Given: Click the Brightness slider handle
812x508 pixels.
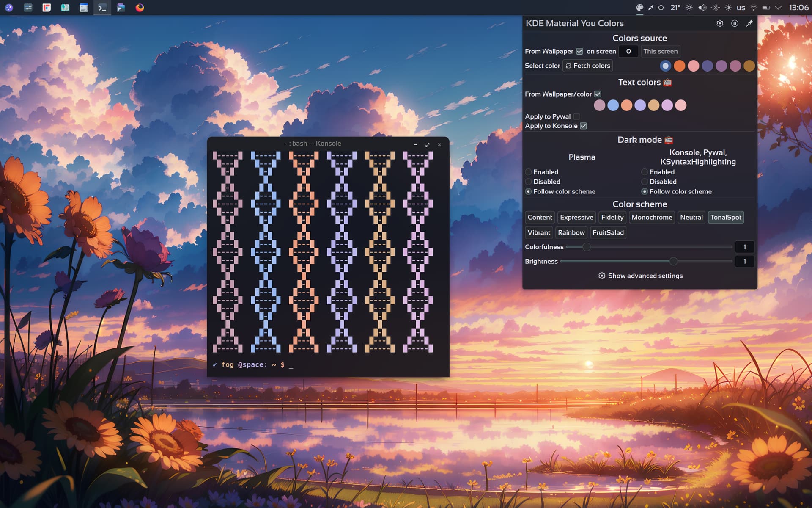Looking at the screenshot, I should pyautogui.click(x=673, y=261).
